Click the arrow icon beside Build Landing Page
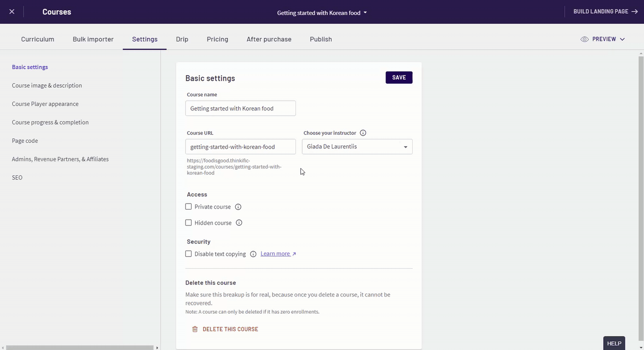This screenshot has width=644, height=350. click(x=635, y=12)
